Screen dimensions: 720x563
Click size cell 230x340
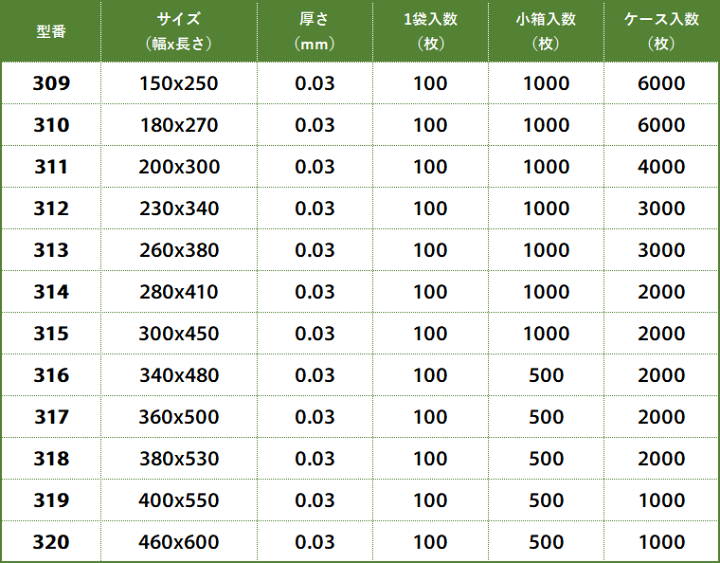pyautogui.click(x=179, y=208)
